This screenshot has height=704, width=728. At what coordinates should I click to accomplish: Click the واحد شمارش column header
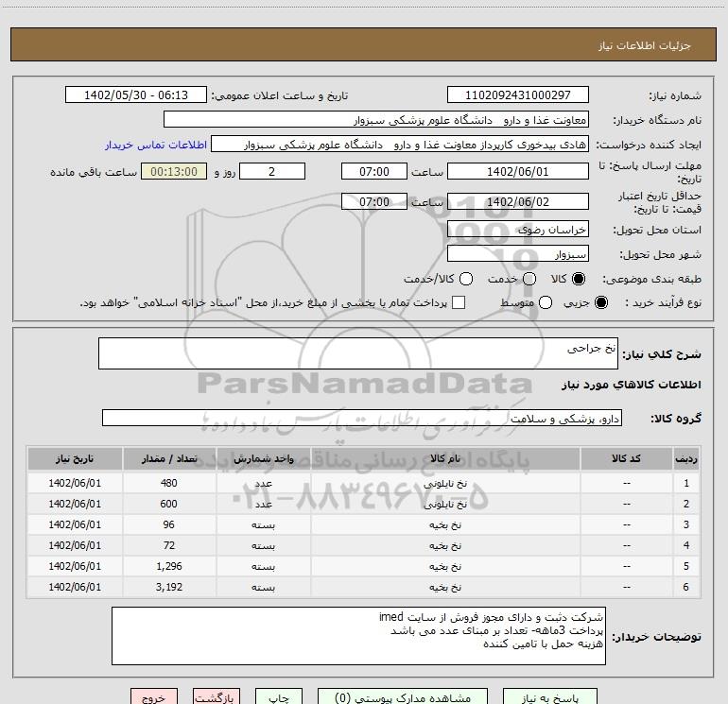click(x=263, y=459)
